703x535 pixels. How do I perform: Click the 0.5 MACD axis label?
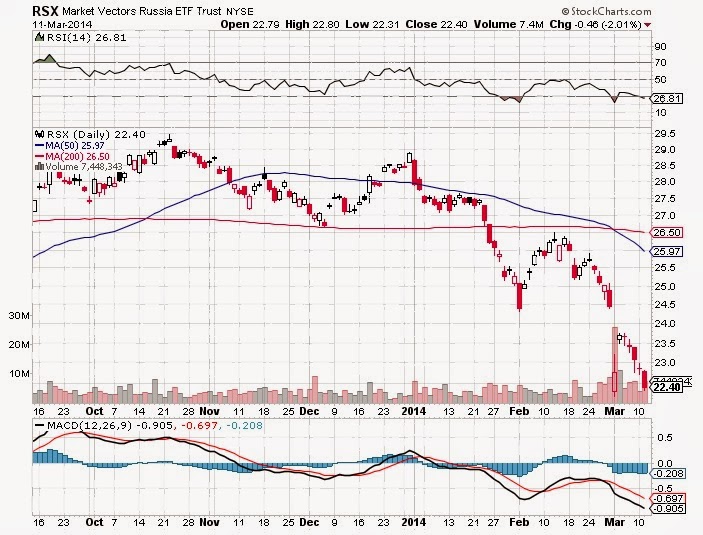pos(665,437)
